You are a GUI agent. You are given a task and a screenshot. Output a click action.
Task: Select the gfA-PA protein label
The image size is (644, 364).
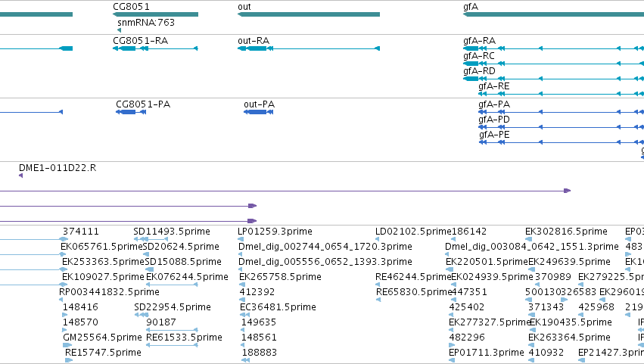coord(494,104)
